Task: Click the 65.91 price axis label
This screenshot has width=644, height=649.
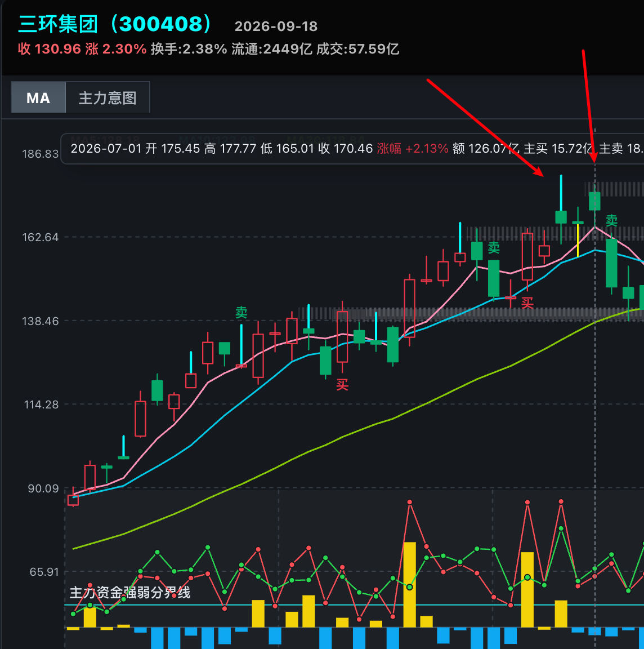Action: point(44,572)
